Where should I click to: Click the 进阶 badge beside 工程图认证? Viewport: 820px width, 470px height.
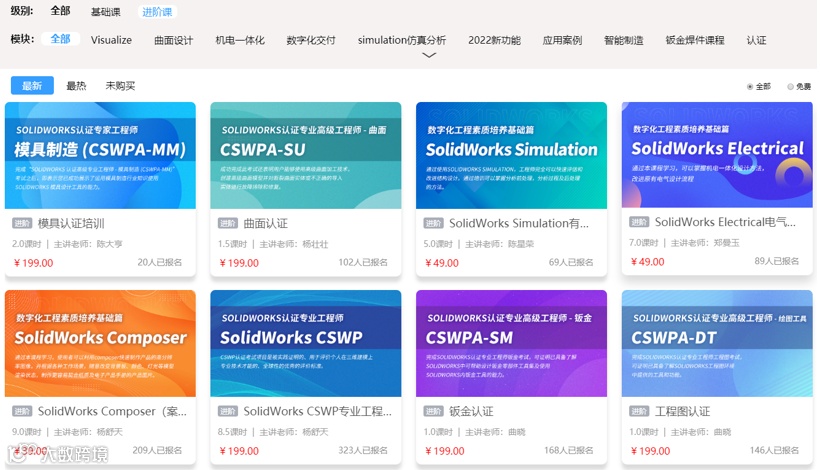639,411
